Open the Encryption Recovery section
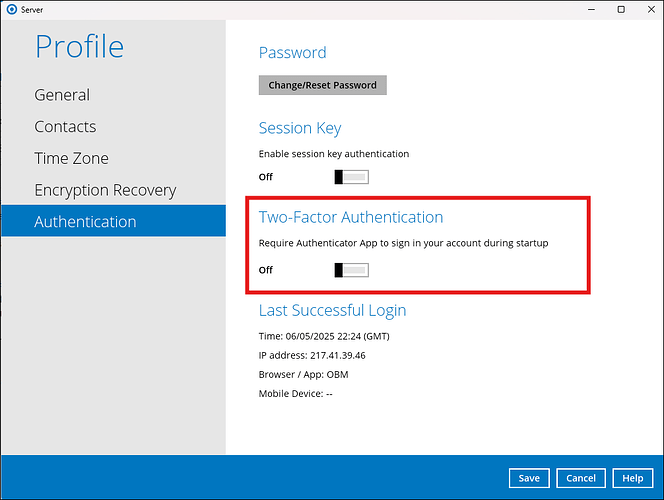Viewport: 664px width, 500px height. tap(105, 190)
